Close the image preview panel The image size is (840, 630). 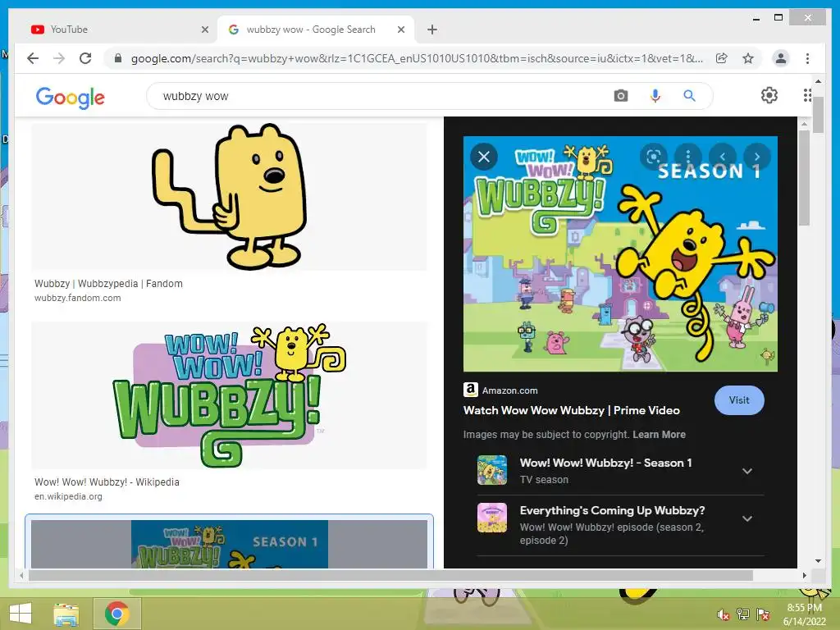point(484,157)
